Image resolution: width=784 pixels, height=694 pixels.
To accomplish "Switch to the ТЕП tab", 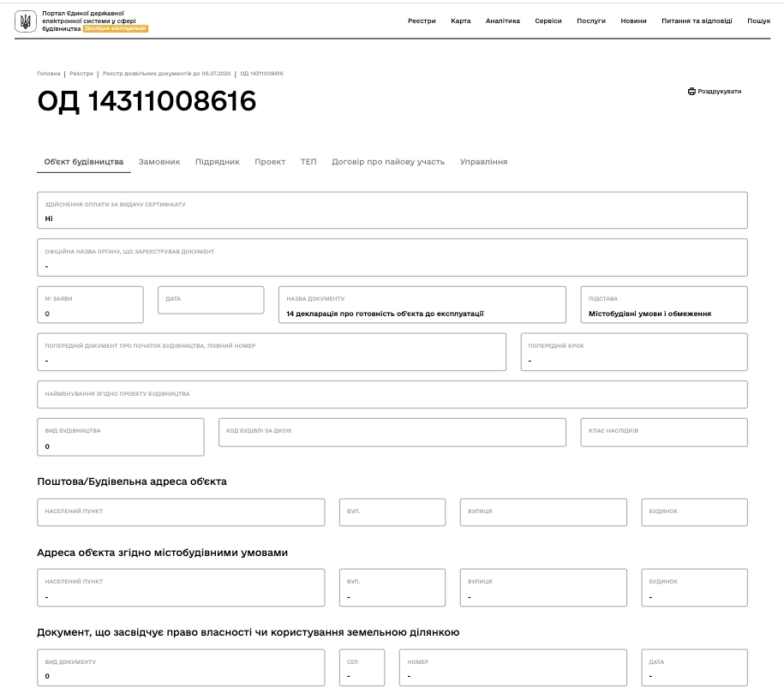I will point(308,162).
